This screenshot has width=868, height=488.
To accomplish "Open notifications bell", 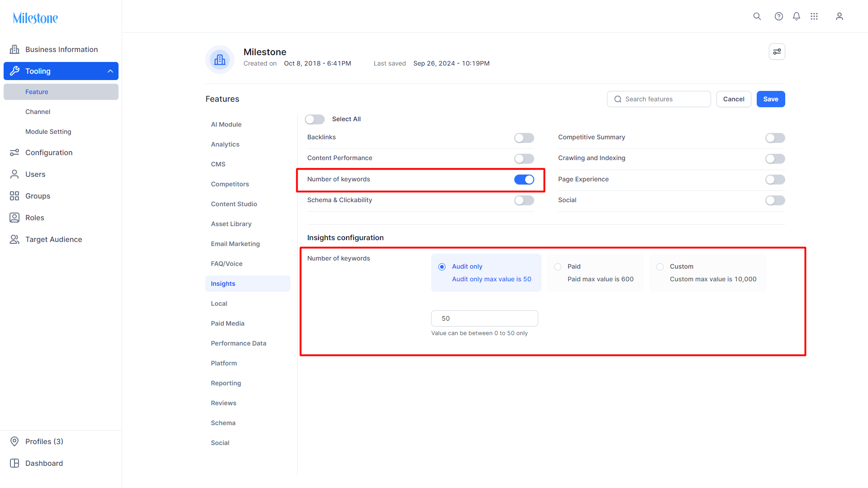I will pyautogui.click(x=796, y=16).
